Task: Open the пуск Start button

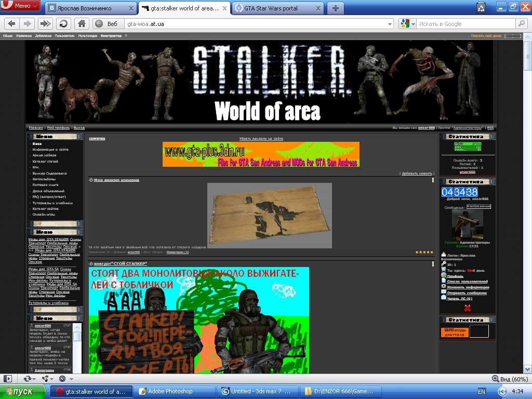Action: click(22, 392)
